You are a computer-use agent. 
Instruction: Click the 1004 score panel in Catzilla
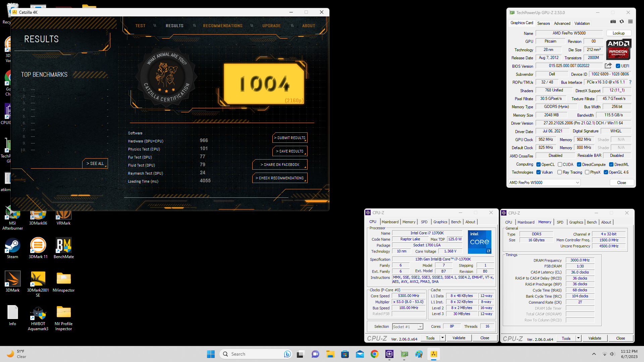264,84
